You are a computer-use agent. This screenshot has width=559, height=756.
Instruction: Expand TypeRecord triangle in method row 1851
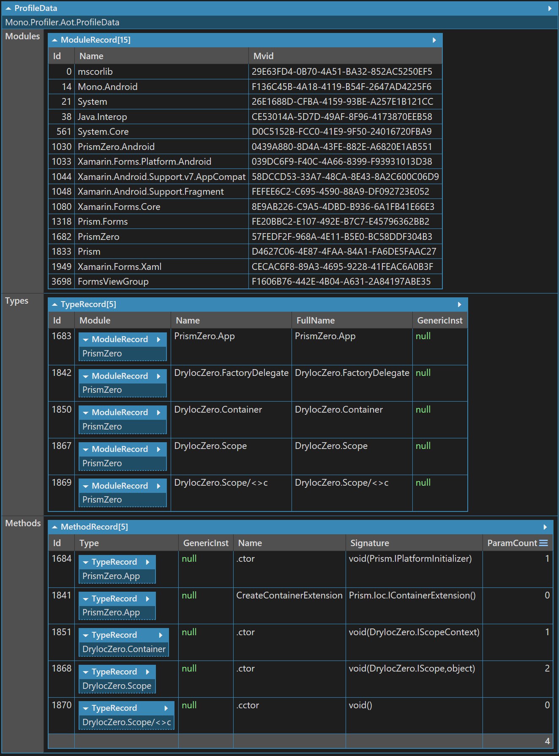click(x=86, y=635)
